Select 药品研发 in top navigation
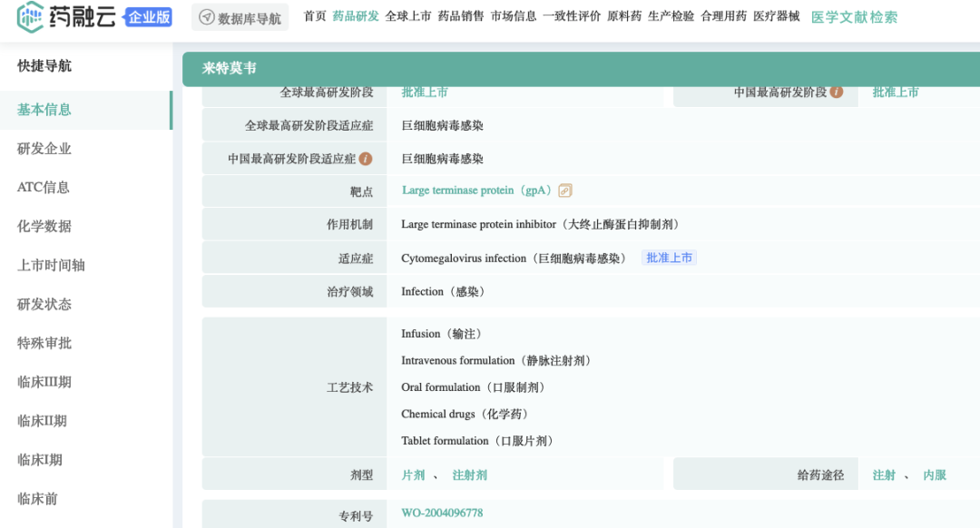This screenshot has height=528, width=980. point(356,16)
